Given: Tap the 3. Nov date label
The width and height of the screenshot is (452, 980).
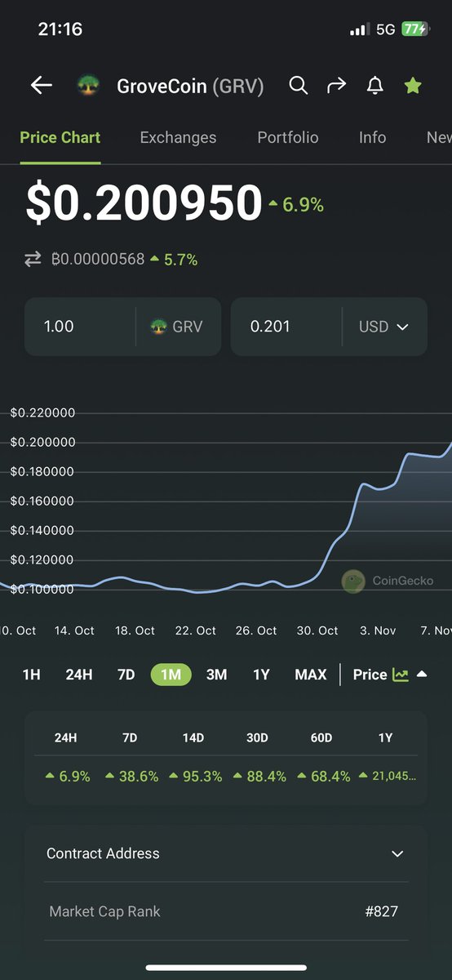Looking at the screenshot, I should 378,630.
